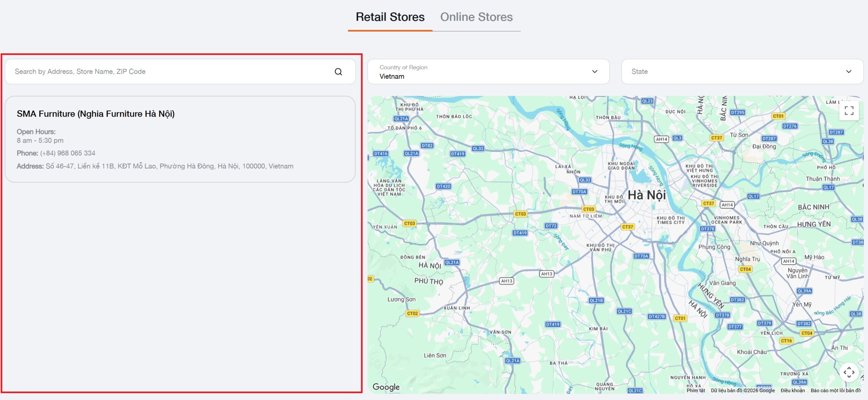
Task: Open the State dropdown
Action: click(742, 72)
